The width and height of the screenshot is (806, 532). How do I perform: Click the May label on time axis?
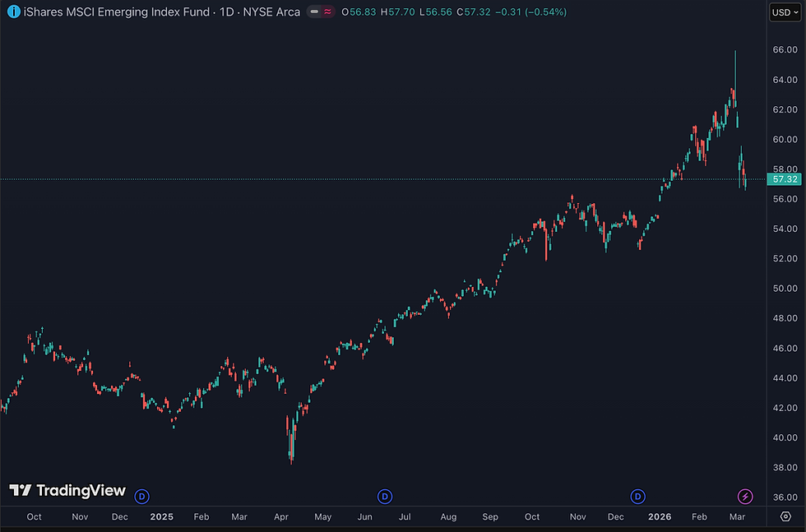coord(322,516)
